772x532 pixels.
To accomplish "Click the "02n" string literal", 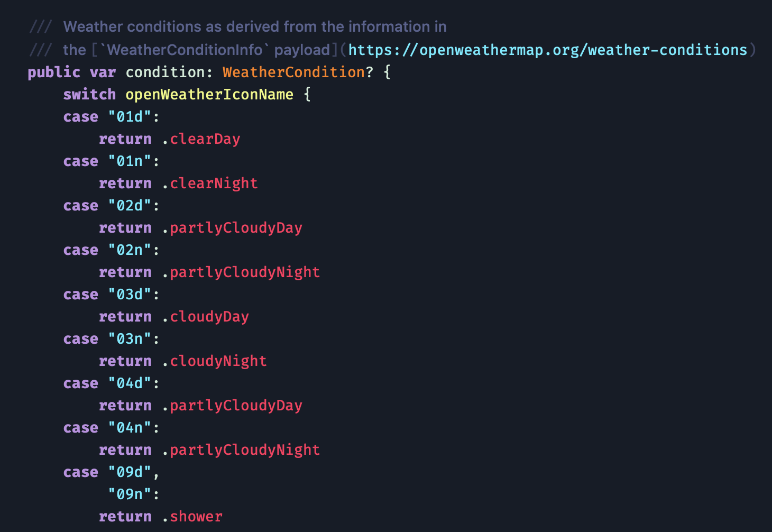I will pyautogui.click(x=130, y=250).
